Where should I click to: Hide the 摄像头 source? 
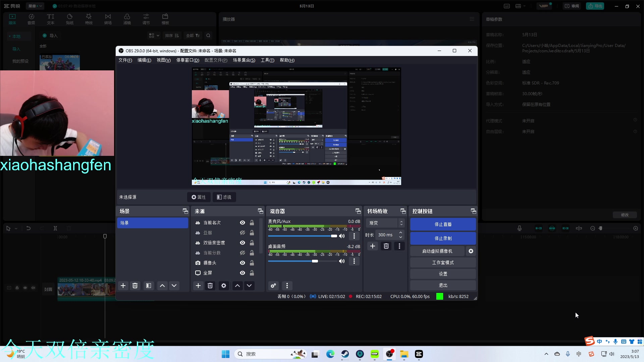click(243, 263)
